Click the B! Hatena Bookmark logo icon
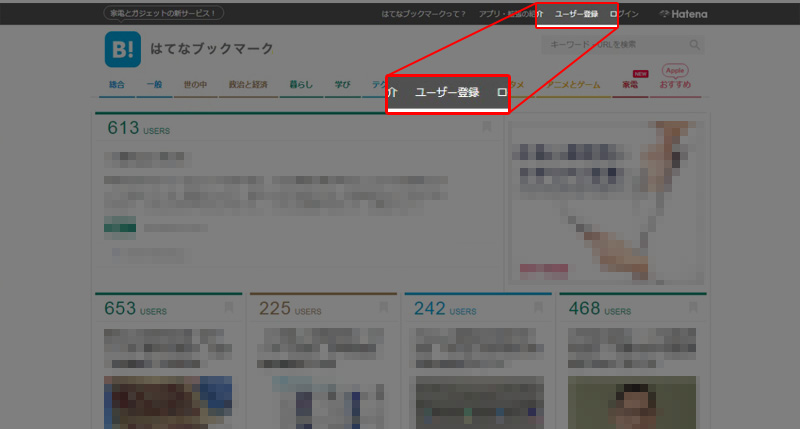 click(x=122, y=49)
